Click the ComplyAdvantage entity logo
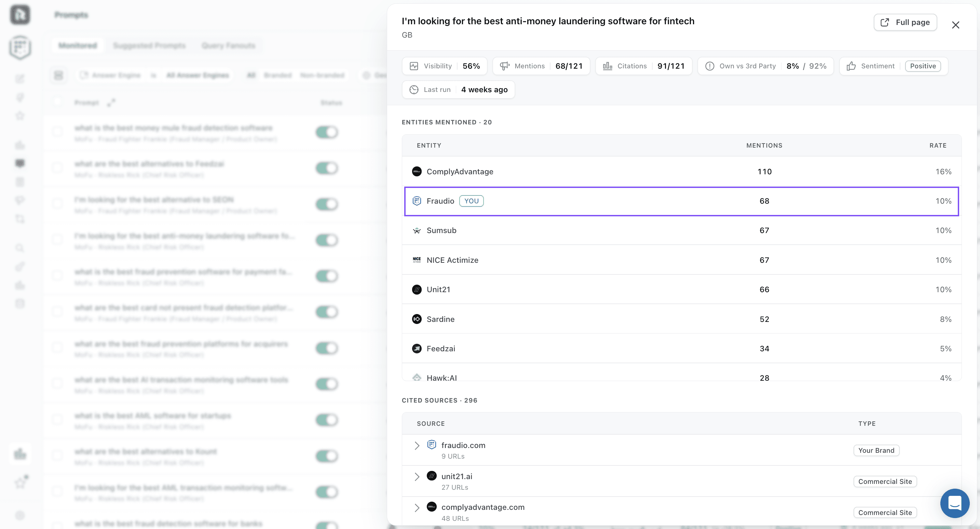Screen dimensions: 980x529 point(417,172)
